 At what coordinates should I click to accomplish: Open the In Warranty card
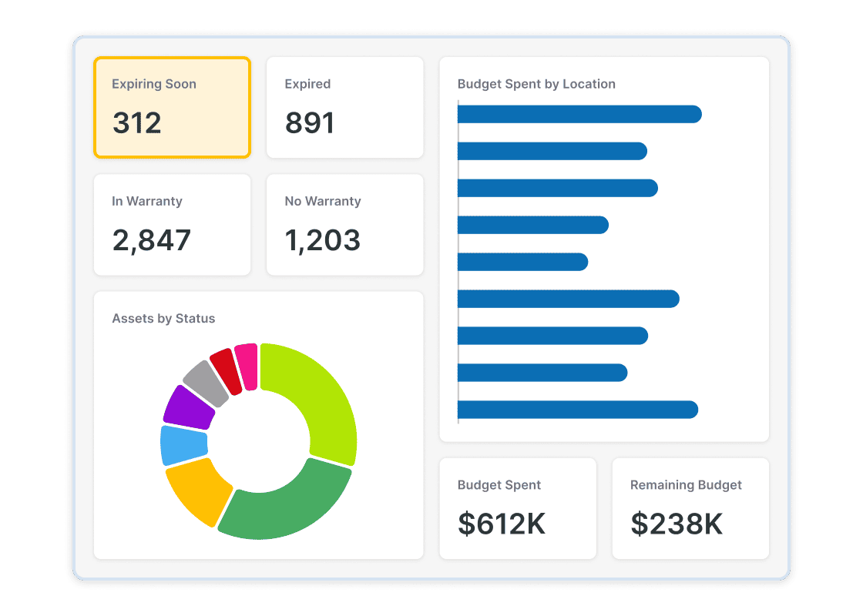point(171,224)
